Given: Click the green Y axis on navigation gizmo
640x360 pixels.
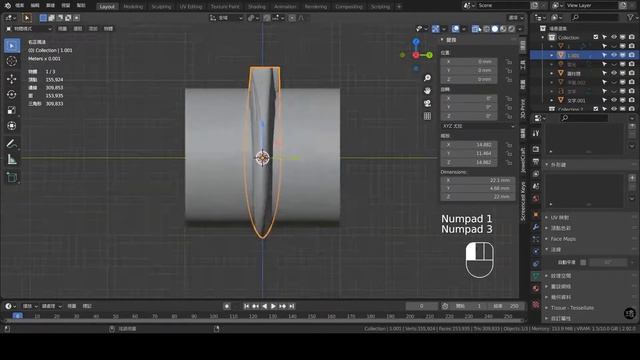Looking at the screenshot, I should [429, 55].
